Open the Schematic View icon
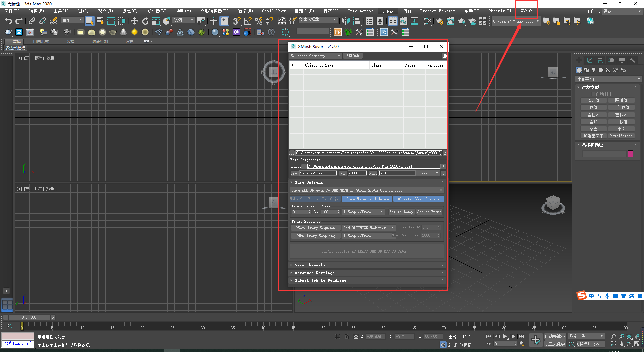 click(x=414, y=21)
